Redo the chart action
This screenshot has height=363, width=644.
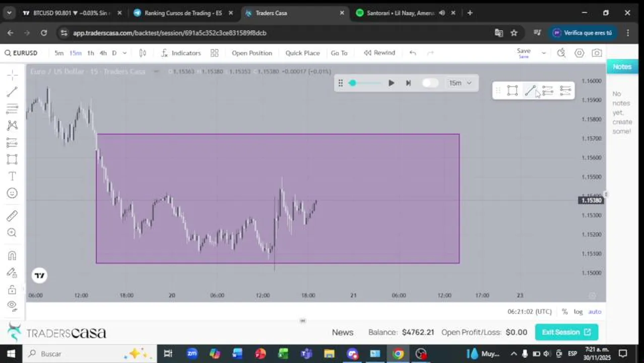(430, 53)
